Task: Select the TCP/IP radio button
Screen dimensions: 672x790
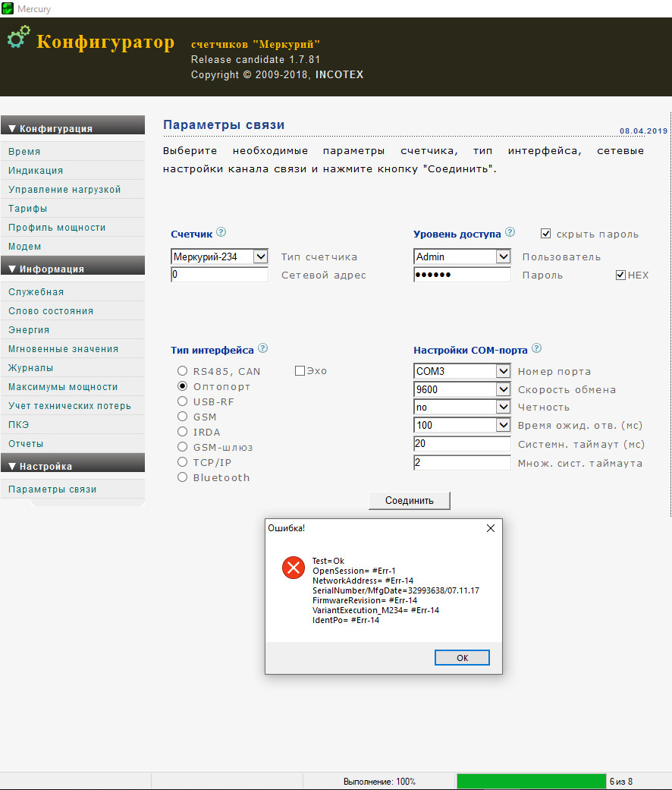Action: pos(182,461)
